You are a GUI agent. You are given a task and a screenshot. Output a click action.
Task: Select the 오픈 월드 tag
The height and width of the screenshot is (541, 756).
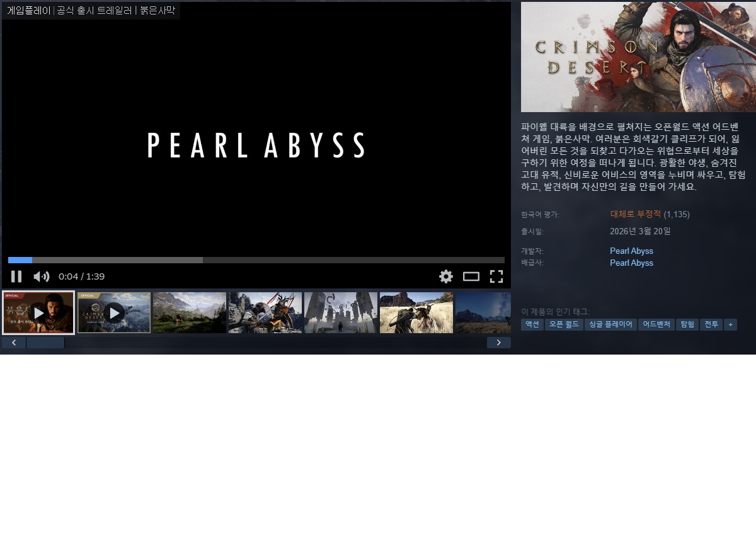[564, 324]
